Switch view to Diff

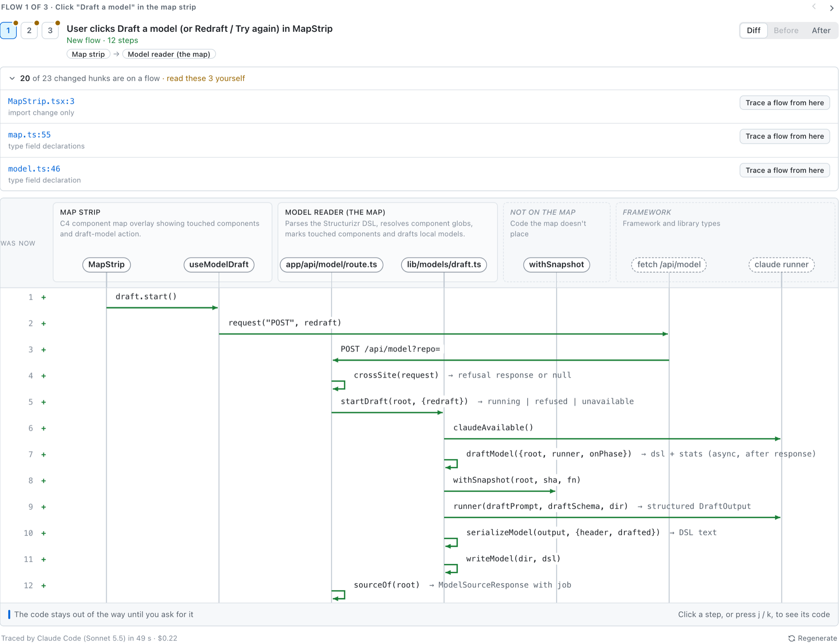753,30
